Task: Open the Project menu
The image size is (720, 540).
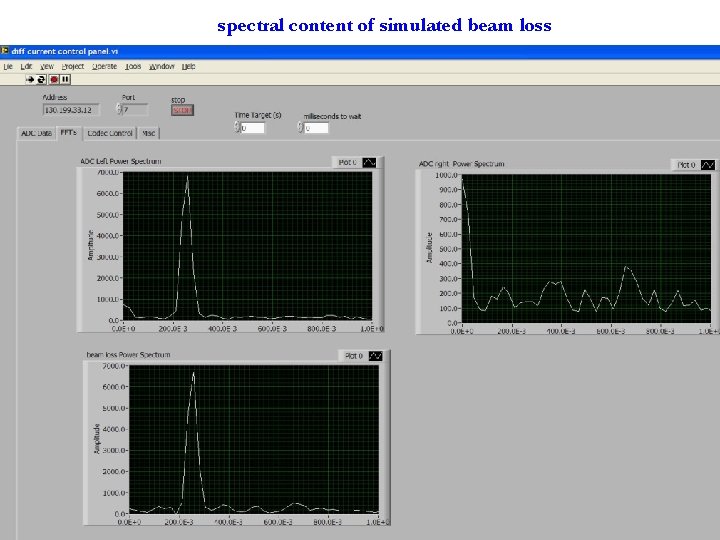Action: tap(73, 67)
